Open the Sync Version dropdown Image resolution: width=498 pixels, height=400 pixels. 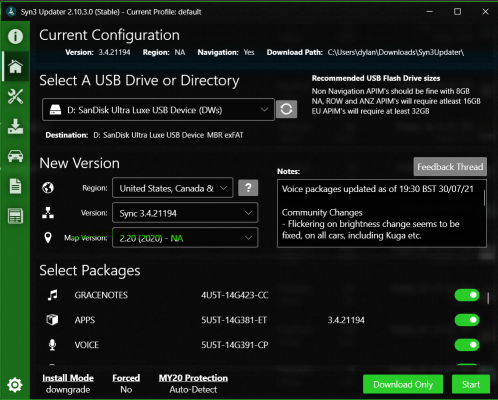coord(185,213)
